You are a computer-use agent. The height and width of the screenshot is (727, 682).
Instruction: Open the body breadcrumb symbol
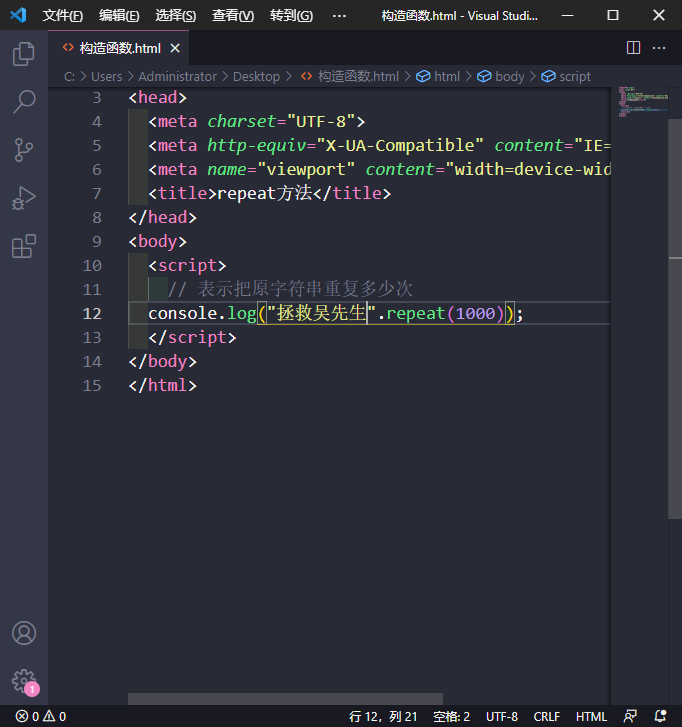point(501,77)
